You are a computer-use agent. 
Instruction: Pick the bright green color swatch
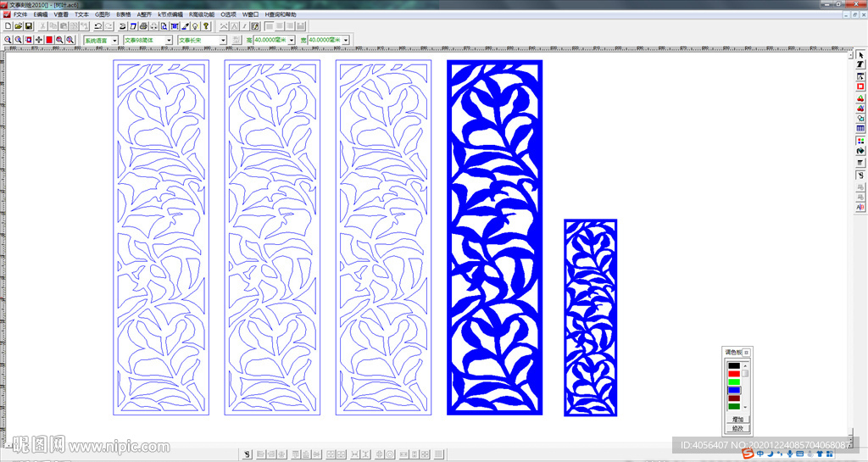click(x=734, y=381)
